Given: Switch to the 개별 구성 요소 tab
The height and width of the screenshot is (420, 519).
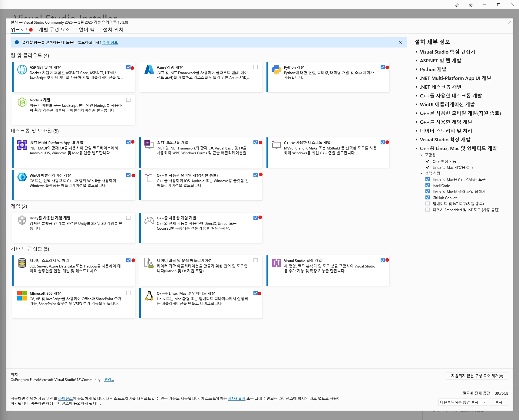Looking at the screenshot, I should coord(54,30).
